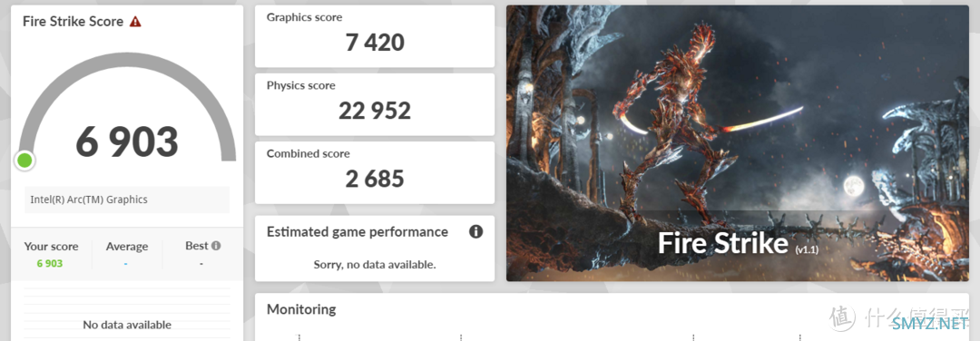This screenshot has height=341, width=980.
Task: Click the red warning triangle icon
Action: [135, 21]
